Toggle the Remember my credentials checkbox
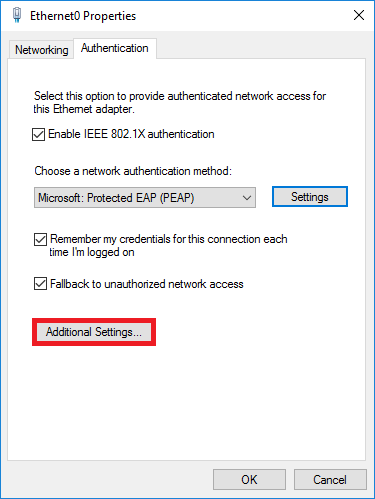The height and width of the screenshot is (499, 375). pyautogui.click(x=40, y=239)
